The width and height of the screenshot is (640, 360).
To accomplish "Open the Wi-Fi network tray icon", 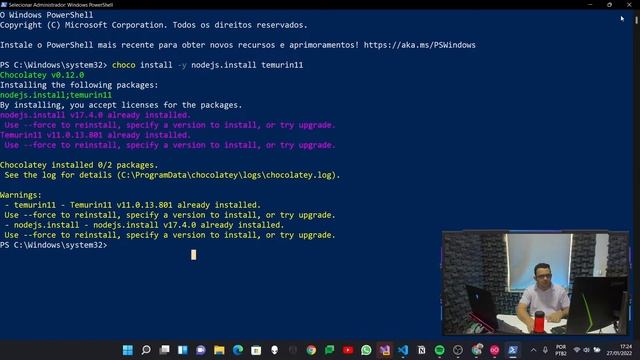I will pyautogui.click(x=577, y=350).
